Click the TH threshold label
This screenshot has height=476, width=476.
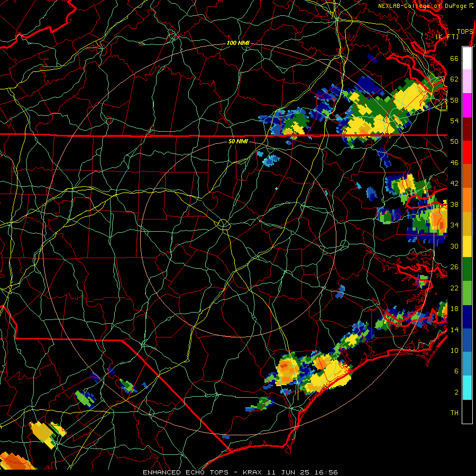[454, 413]
